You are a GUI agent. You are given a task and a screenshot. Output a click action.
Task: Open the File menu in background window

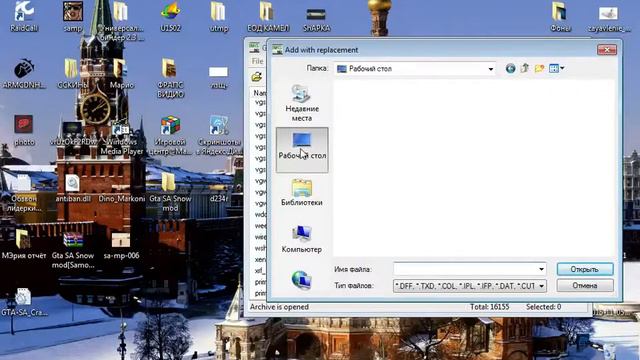257,61
